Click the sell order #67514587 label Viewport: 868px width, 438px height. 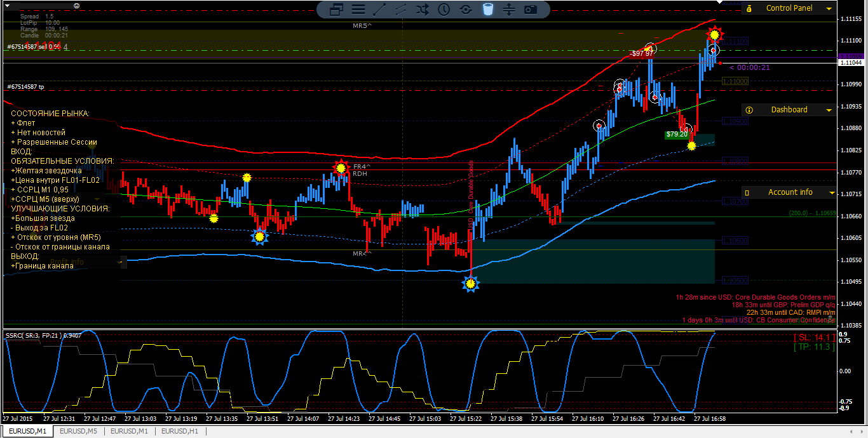click(x=33, y=47)
